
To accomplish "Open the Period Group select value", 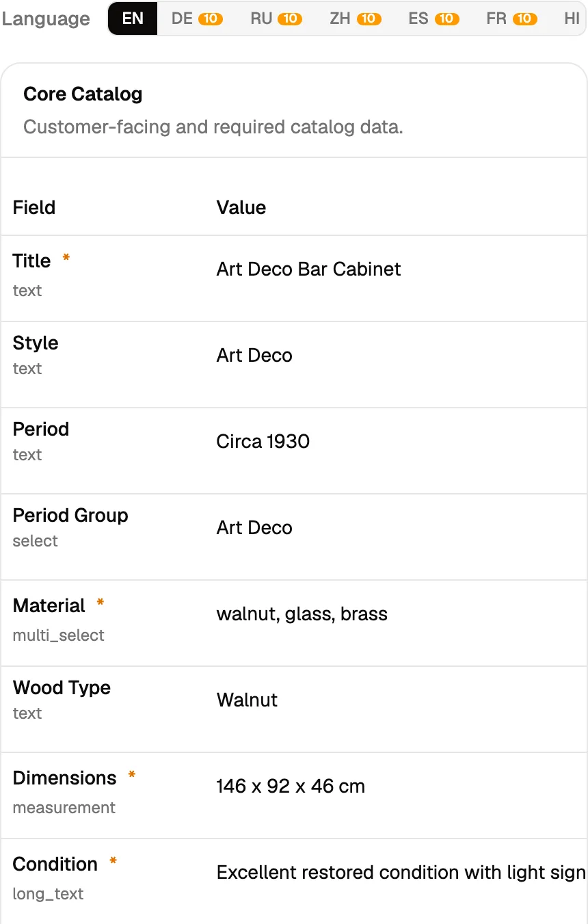I will [x=254, y=527].
